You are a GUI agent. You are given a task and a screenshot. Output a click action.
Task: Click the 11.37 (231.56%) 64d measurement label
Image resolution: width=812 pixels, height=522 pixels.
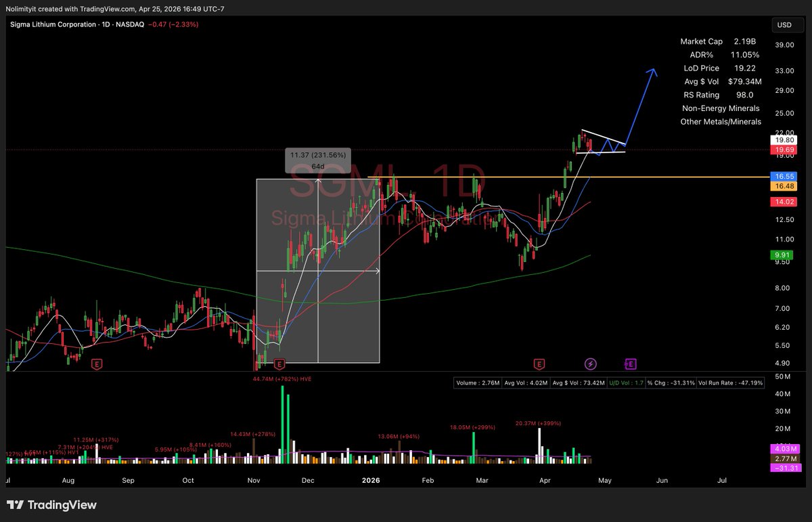coord(317,160)
